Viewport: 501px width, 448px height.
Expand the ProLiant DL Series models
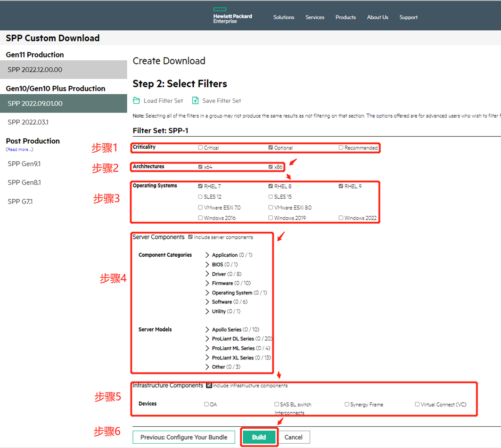(x=207, y=339)
